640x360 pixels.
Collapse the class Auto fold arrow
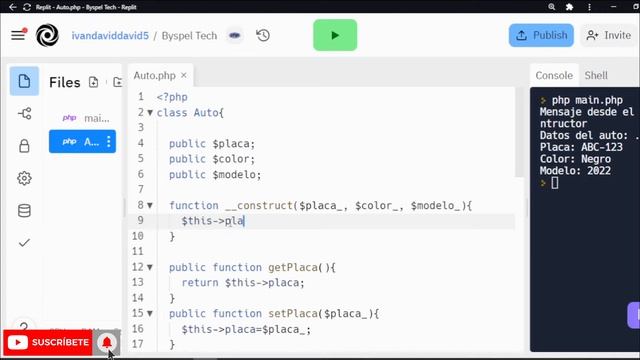pos(150,113)
